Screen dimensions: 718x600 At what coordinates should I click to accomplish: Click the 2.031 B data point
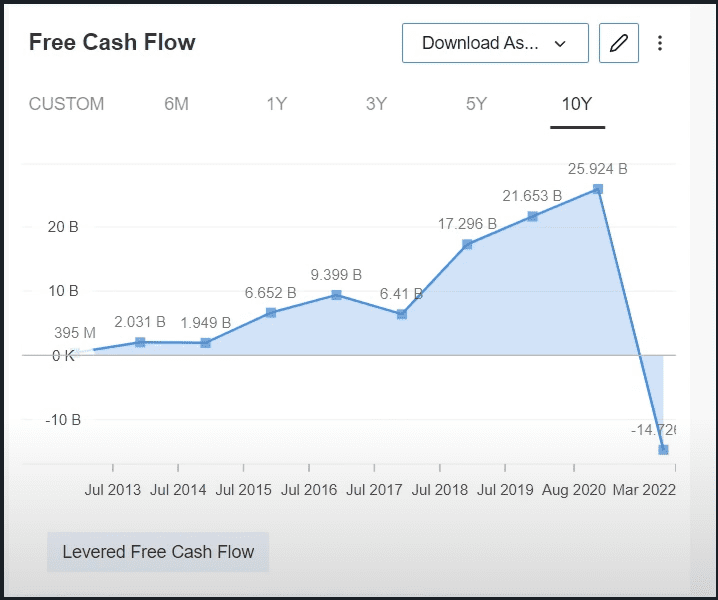(x=140, y=342)
